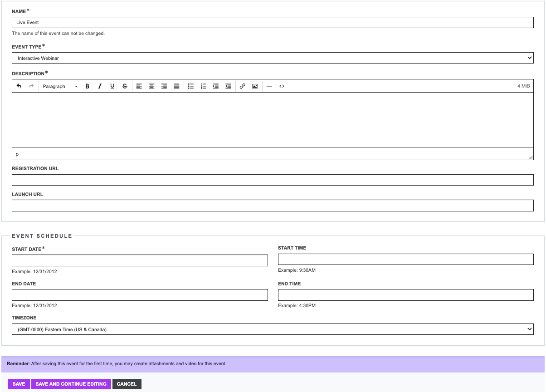Open the Timezone dropdown

[x=273, y=329]
